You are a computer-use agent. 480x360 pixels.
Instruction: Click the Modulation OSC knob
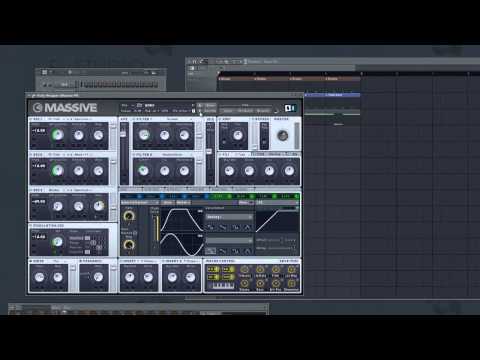(57, 242)
